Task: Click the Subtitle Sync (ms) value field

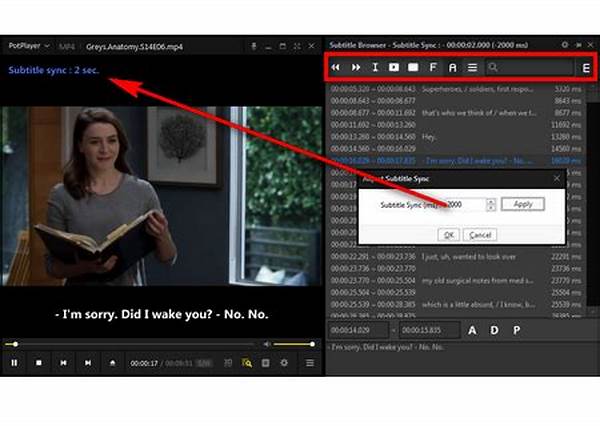Action: coord(464,204)
